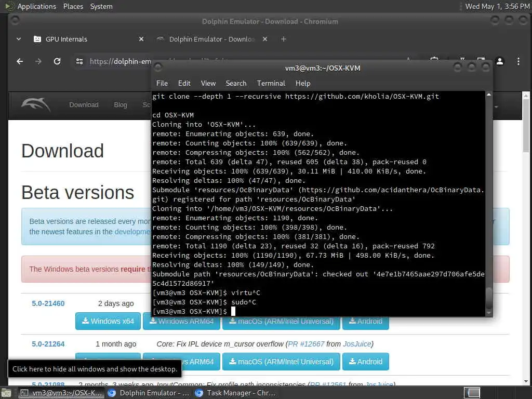Reload the Dolphin Emulator page
This screenshot has height=399, width=532.
[57, 61]
